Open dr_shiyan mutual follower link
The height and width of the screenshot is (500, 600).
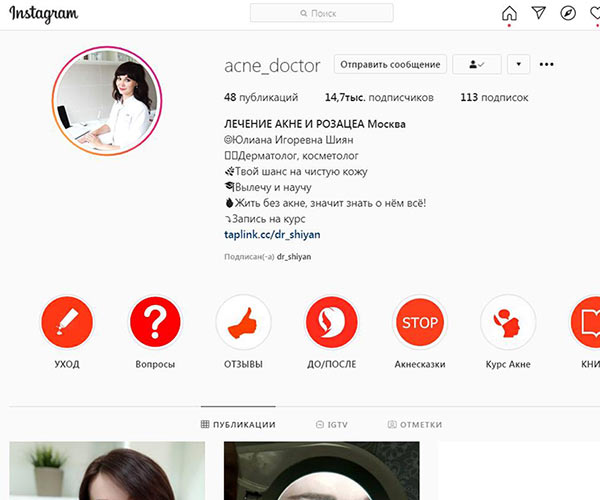tap(294, 257)
